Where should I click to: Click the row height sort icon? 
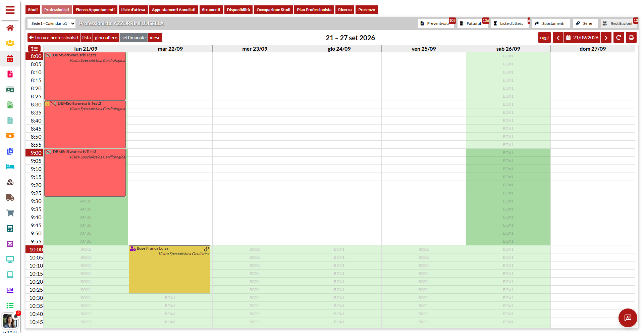[34, 49]
